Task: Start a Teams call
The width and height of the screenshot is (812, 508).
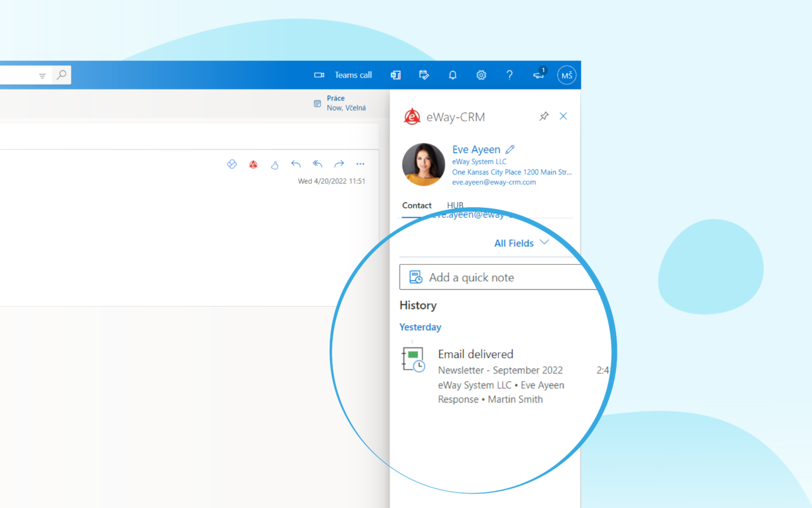Action: (343, 75)
